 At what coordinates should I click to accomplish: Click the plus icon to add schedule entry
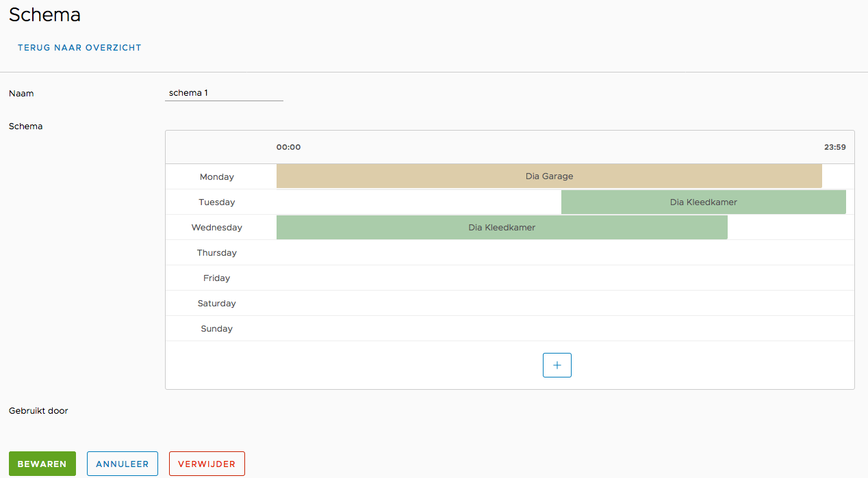pos(557,365)
